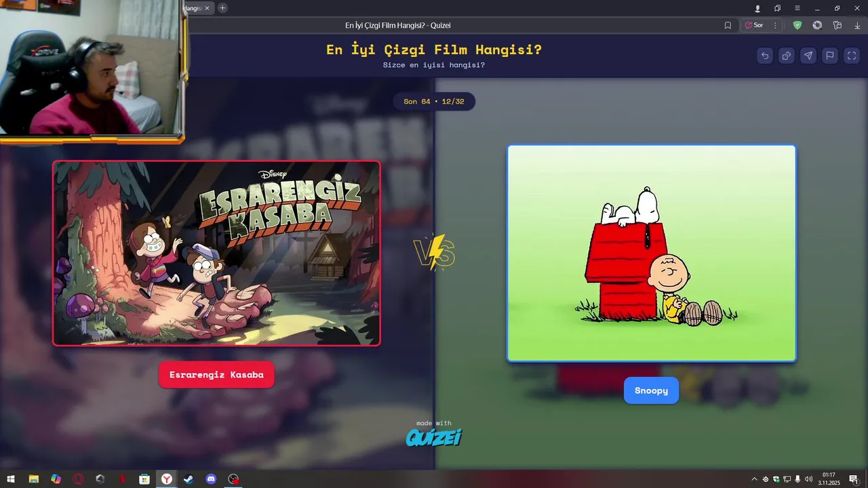Screen dimensions: 868x488
Task: Open tab collections icon in title bar
Action: 777,8
